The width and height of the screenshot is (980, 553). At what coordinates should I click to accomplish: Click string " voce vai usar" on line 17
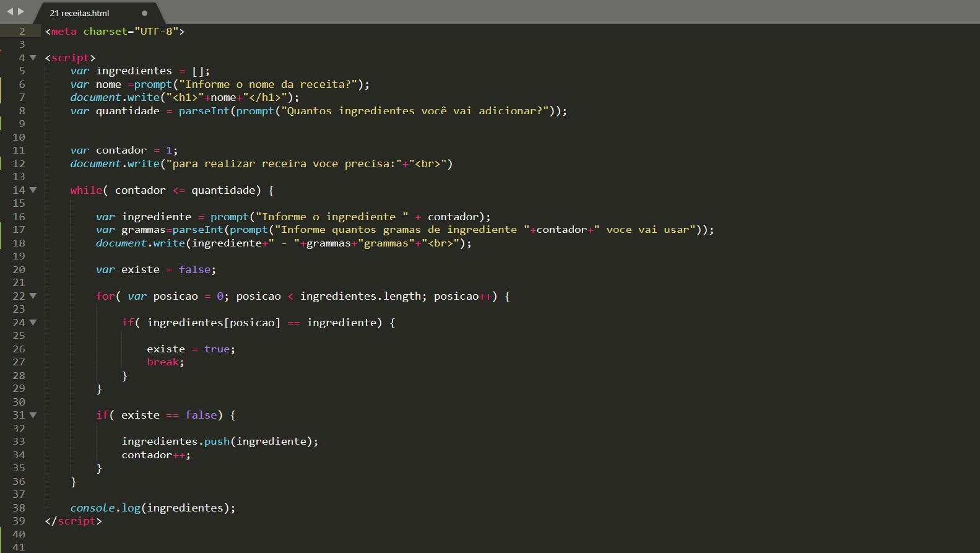(644, 230)
